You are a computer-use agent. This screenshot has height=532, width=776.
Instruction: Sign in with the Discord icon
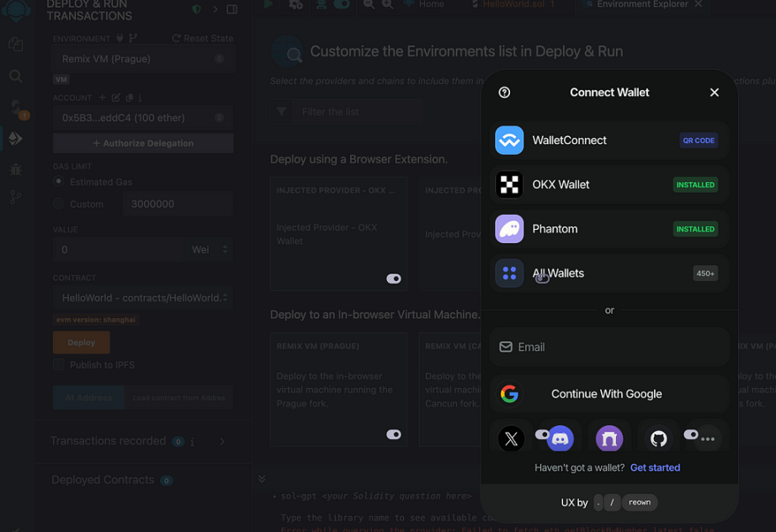point(561,439)
